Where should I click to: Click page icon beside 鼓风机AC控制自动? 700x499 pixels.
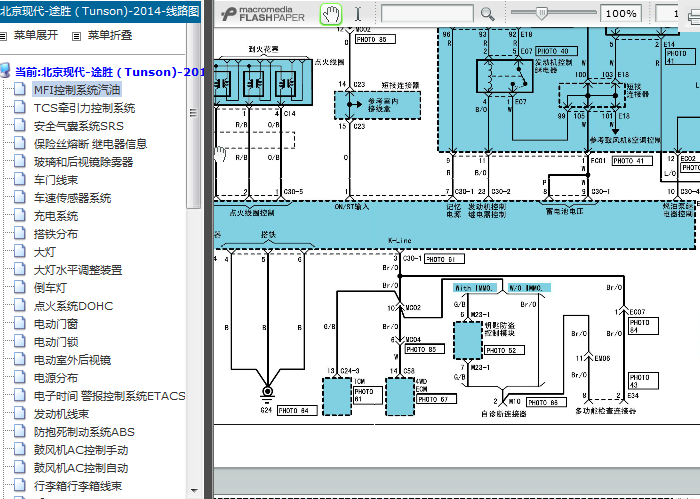click(19, 466)
